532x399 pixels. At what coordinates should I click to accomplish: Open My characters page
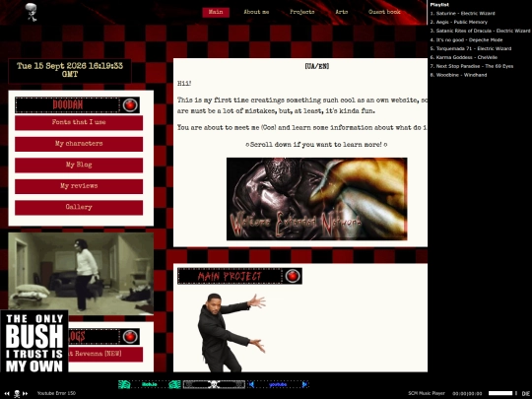[79, 144]
